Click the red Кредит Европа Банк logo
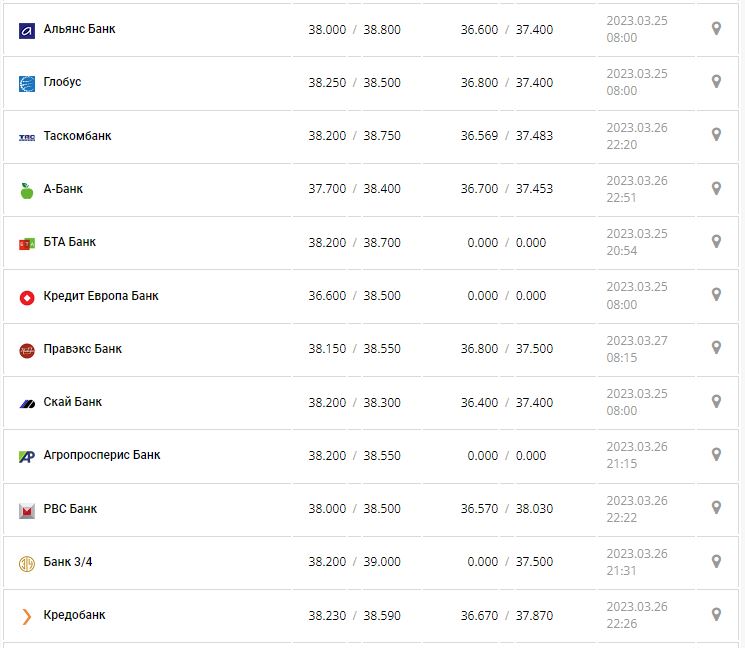 click(x=27, y=297)
